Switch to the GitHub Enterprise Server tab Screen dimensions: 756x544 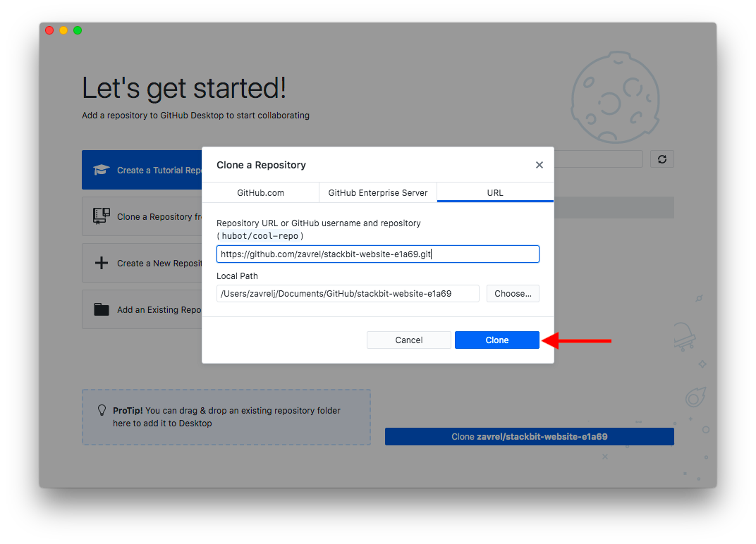pos(378,193)
